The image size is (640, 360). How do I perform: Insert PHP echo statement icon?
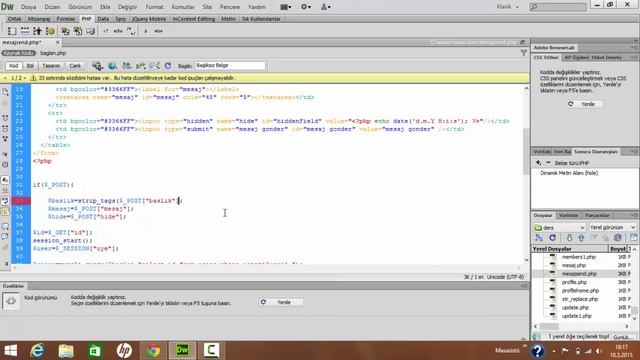[x=118, y=31]
